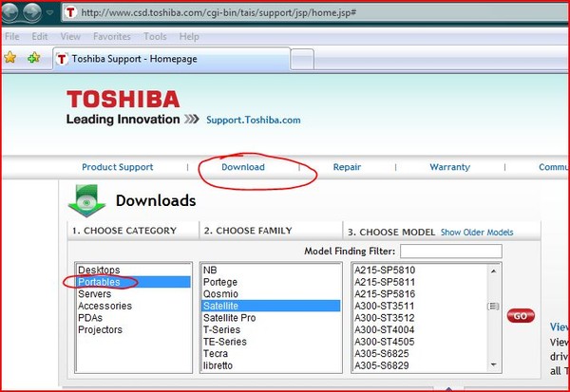
Task: Select Desktops in the category list
Action: (133, 270)
